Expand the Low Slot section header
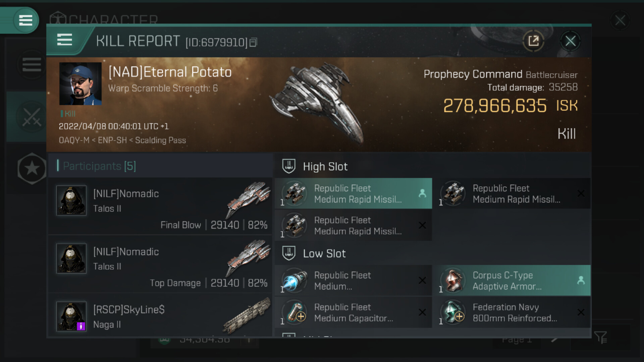 (x=324, y=254)
